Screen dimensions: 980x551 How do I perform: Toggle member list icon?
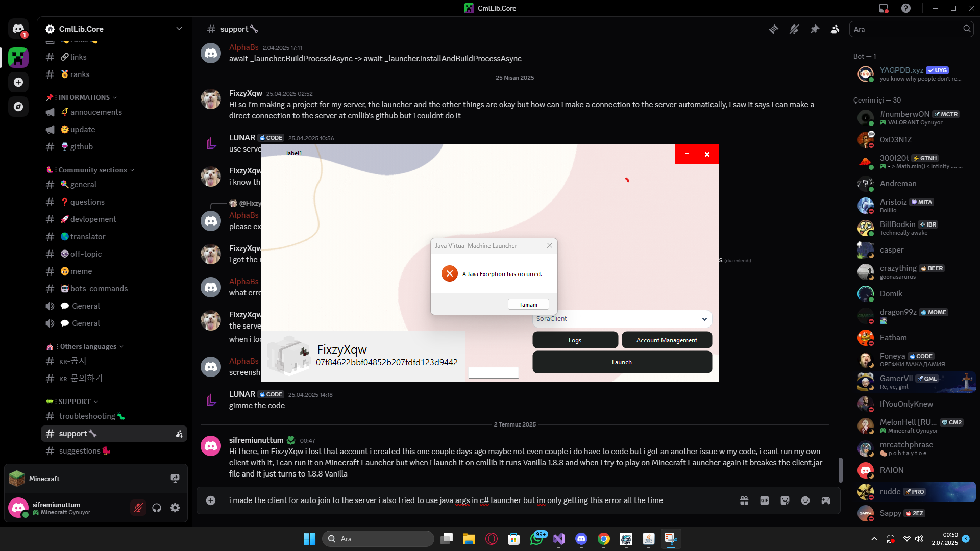coord(835,29)
